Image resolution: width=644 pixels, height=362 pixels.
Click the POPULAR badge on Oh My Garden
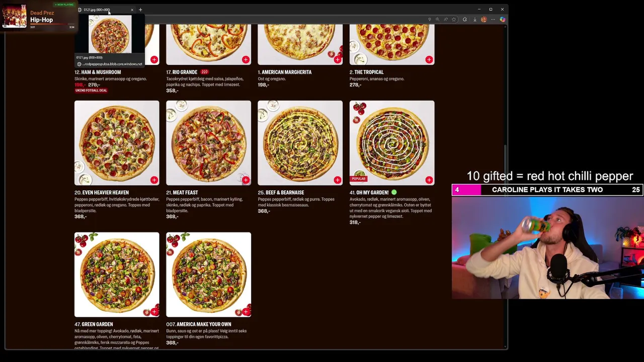pyautogui.click(x=358, y=178)
